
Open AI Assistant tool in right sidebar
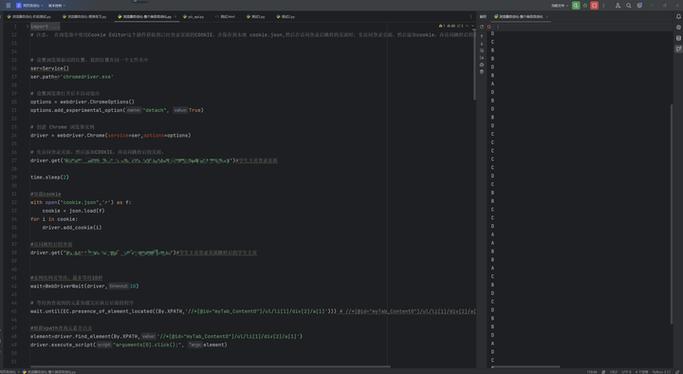pyautogui.click(x=678, y=27)
